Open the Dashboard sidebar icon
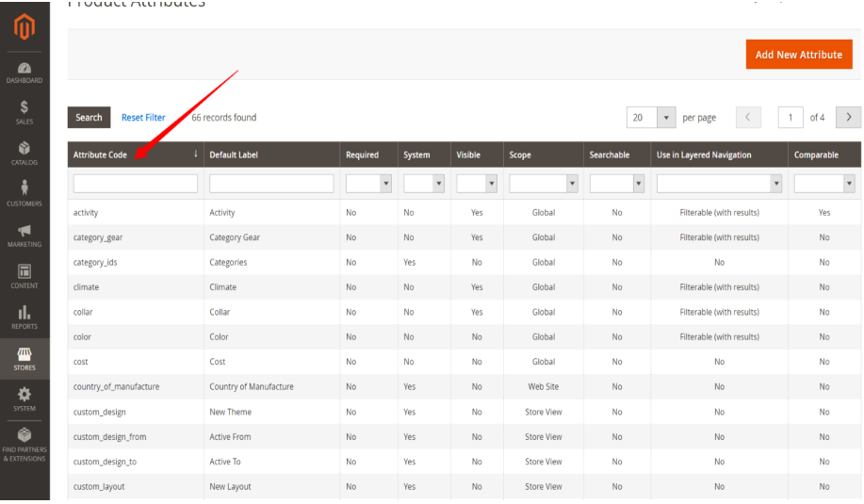 point(24,72)
